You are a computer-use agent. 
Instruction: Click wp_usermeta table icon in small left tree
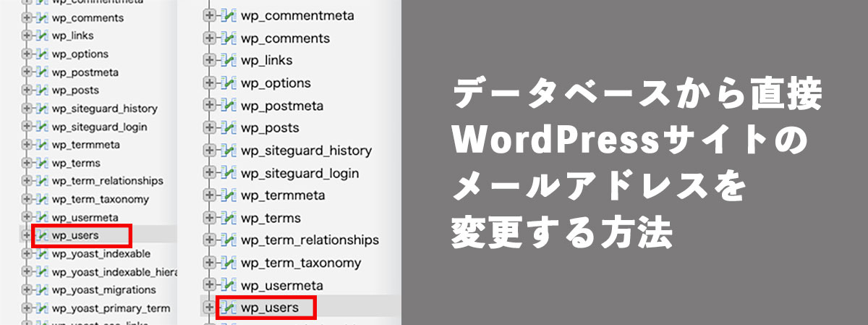[x=42, y=217]
